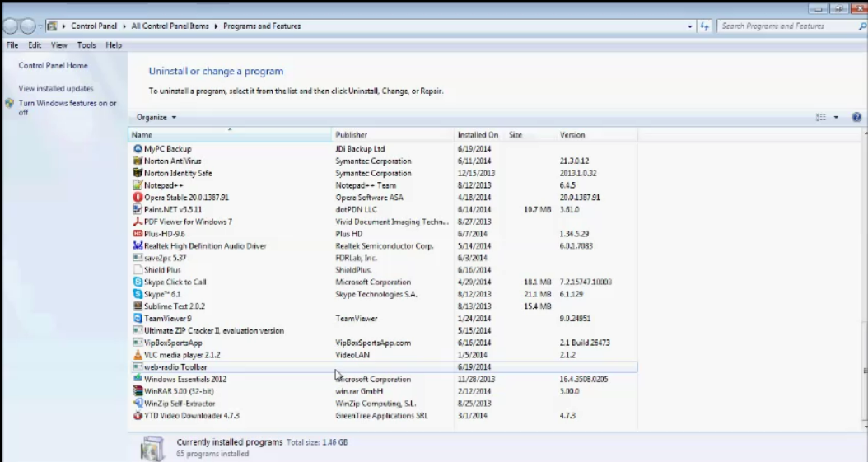Screen dimensions: 868x462
Task: Click the Paint.NET program icon
Action: click(138, 210)
